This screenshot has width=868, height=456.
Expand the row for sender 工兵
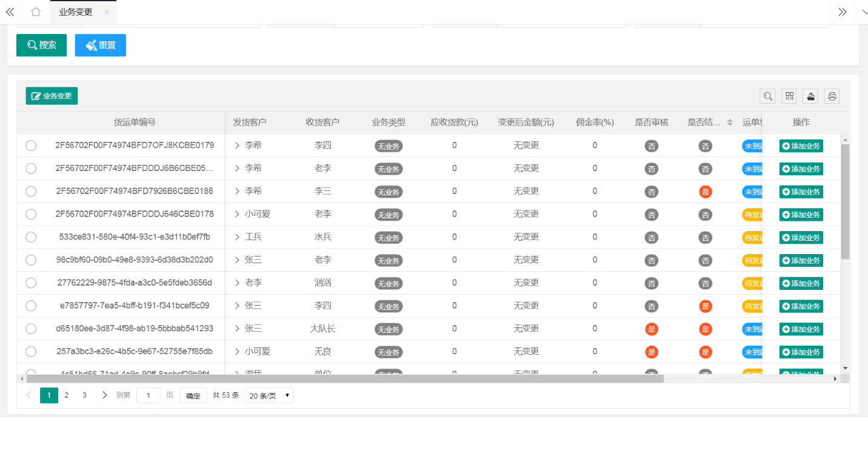pos(238,237)
